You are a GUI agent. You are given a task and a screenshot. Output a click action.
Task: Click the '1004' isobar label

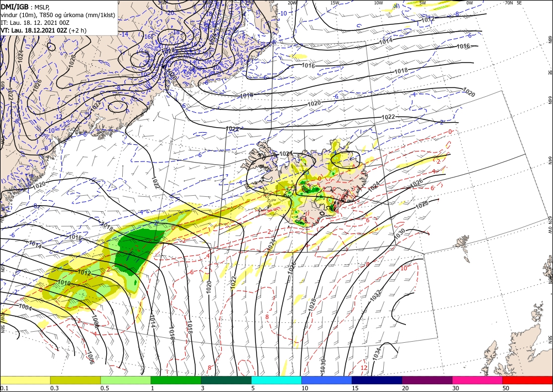[x=25, y=307]
